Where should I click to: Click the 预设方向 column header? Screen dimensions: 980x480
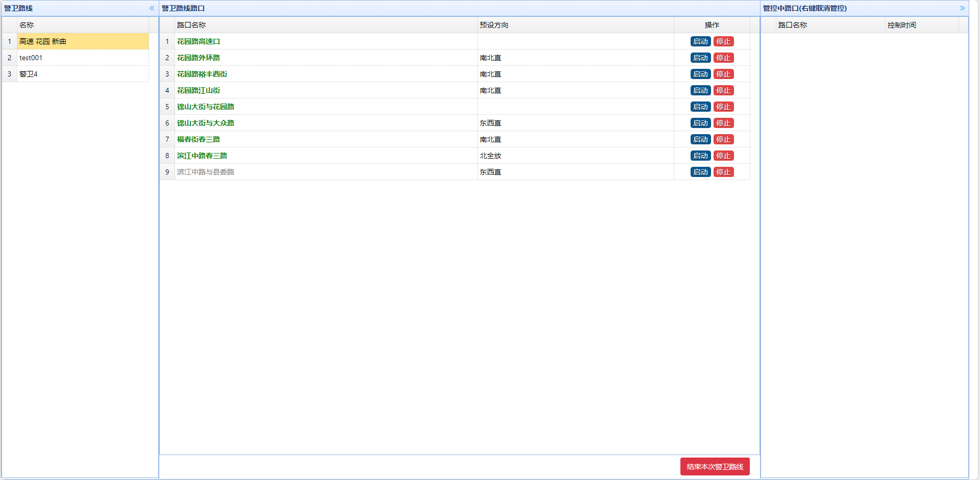494,25
